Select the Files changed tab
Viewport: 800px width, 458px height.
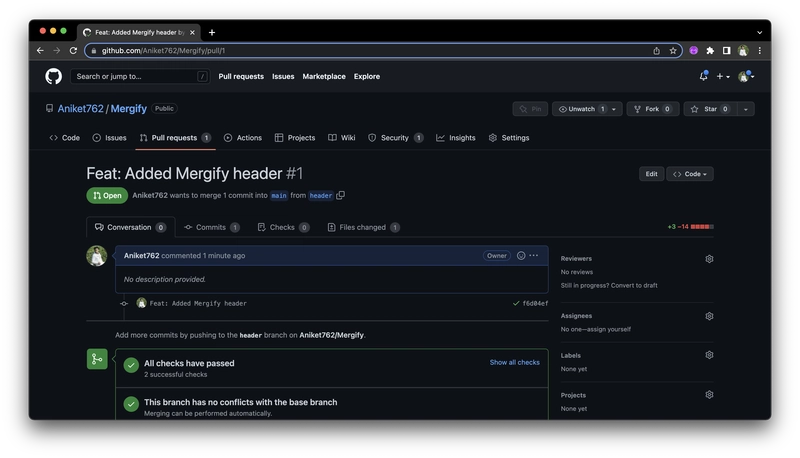(363, 227)
